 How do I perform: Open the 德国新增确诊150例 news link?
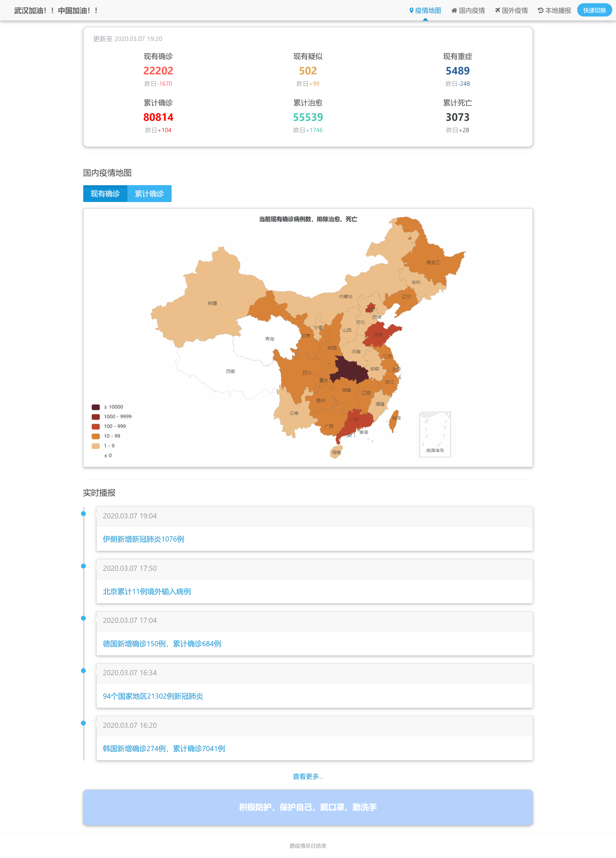[162, 644]
